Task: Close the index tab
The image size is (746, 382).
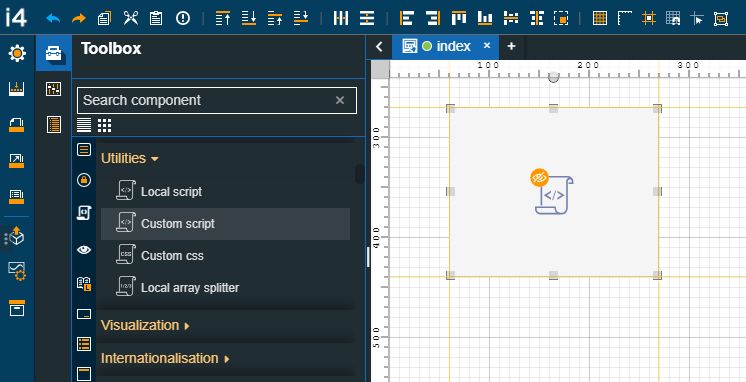Action: (487, 46)
